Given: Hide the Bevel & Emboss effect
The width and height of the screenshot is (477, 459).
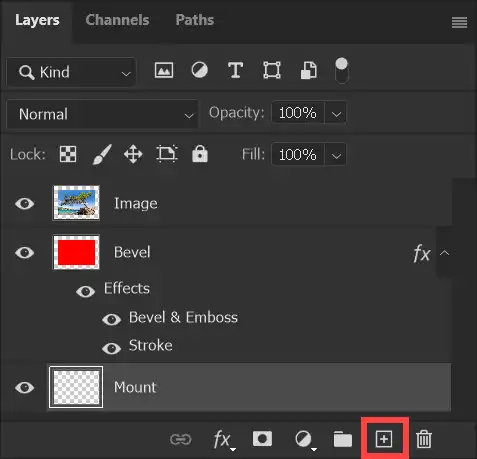Looking at the screenshot, I should (x=112, y=319).
